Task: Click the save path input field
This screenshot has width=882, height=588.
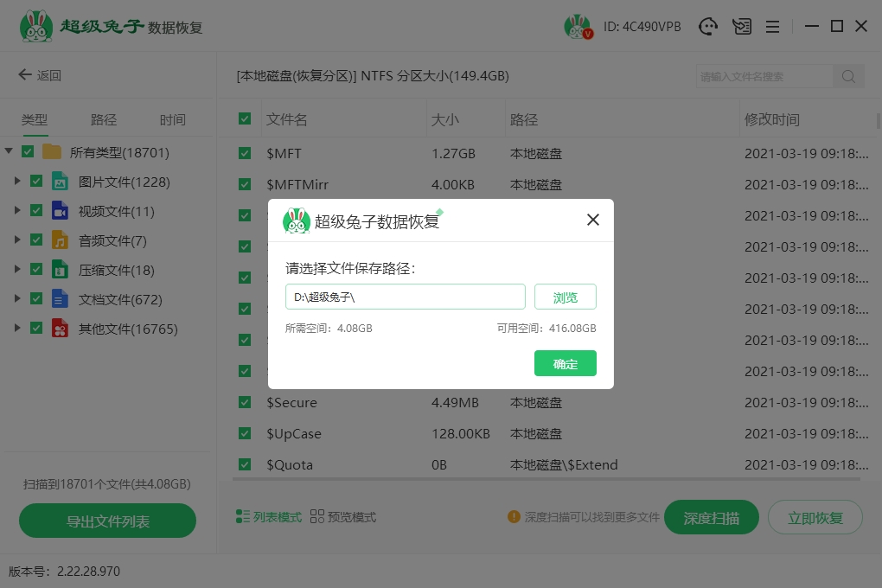Action: click(405, 297)
